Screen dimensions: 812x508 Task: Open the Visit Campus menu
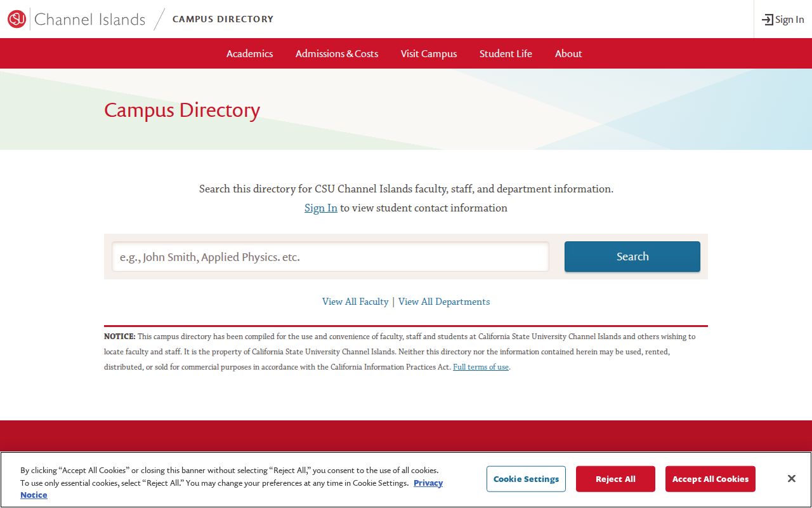click(x=429, y=53)
